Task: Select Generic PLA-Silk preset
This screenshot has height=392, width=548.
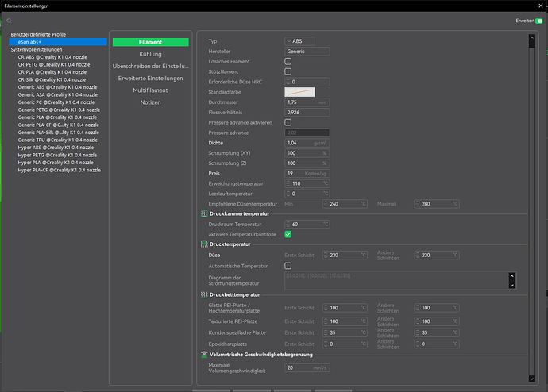Action: pyautogui.click(x=58, y=133)
